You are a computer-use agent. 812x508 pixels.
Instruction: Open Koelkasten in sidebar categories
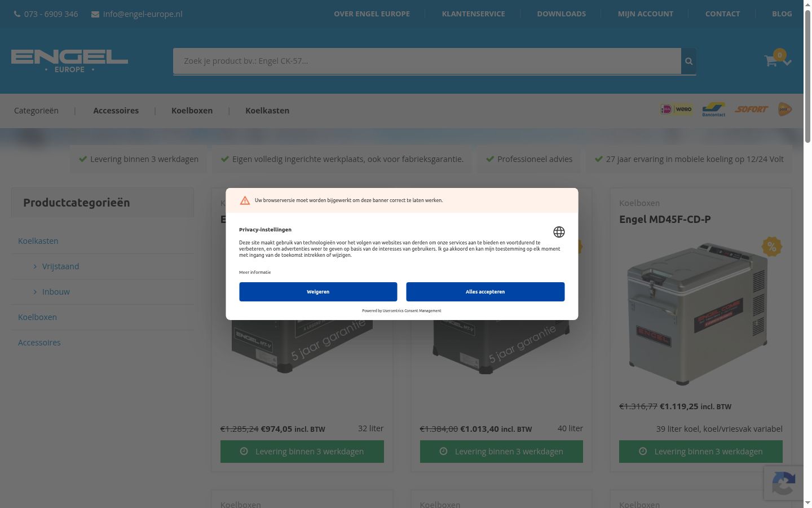(38, 241)
